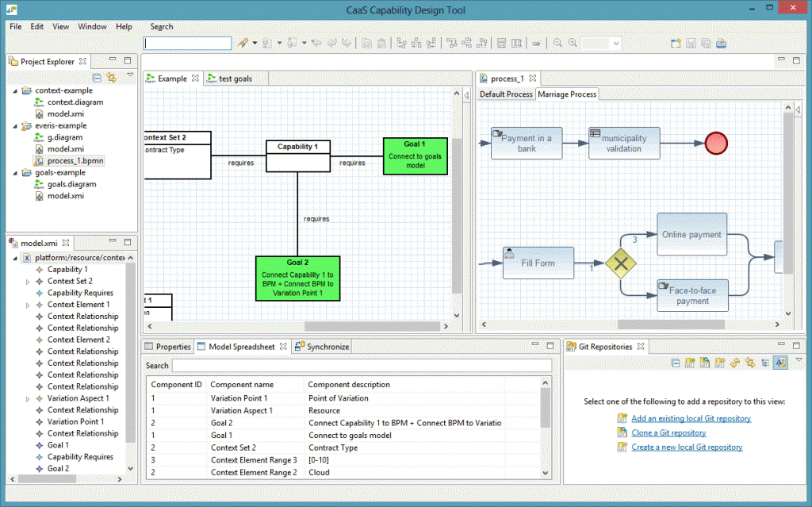Toggle the Link with Editor icon in Project Explorer
This screenshot has width=812, height=507.
click(x=111, y=78)
